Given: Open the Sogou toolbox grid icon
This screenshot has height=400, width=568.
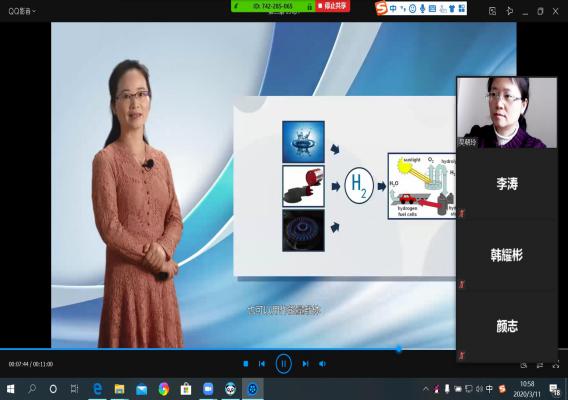Looking at the screenshot, I should coord(462,8).
